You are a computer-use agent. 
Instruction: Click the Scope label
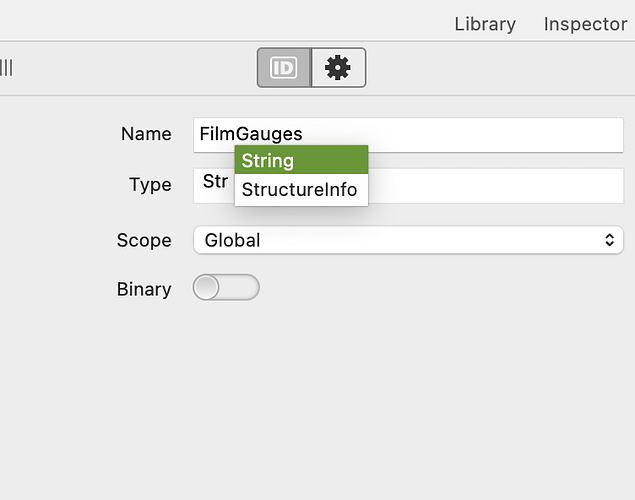[x=144, y=240]
